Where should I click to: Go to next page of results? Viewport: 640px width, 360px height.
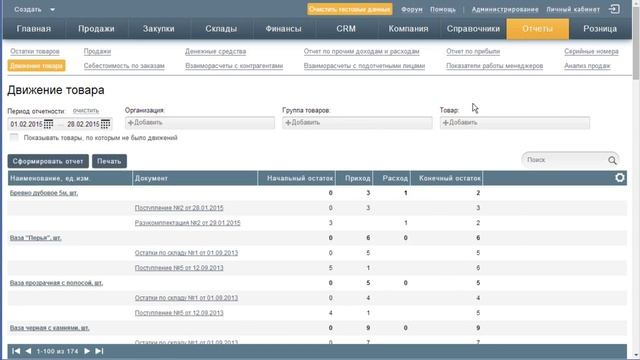(87, 351)
